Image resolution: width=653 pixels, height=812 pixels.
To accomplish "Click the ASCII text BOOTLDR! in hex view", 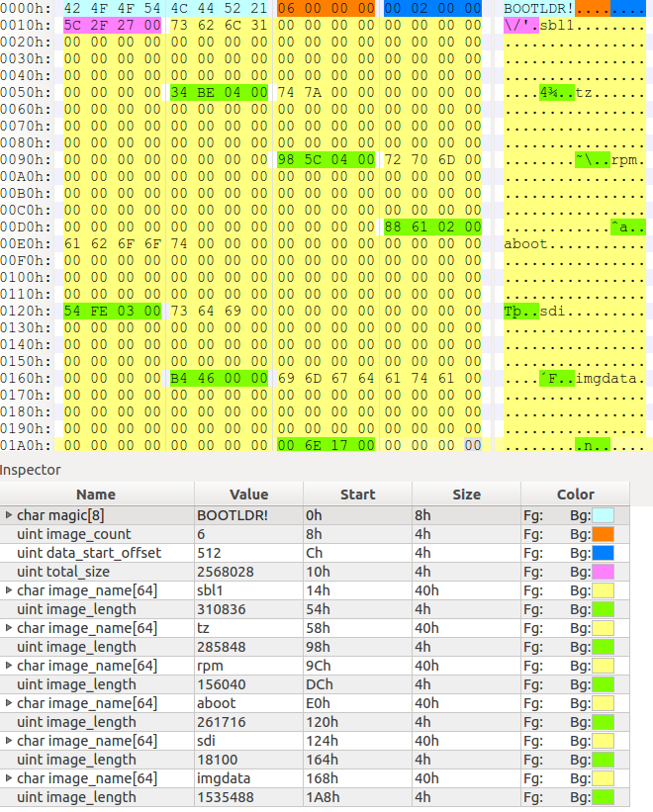I will 539,9.
